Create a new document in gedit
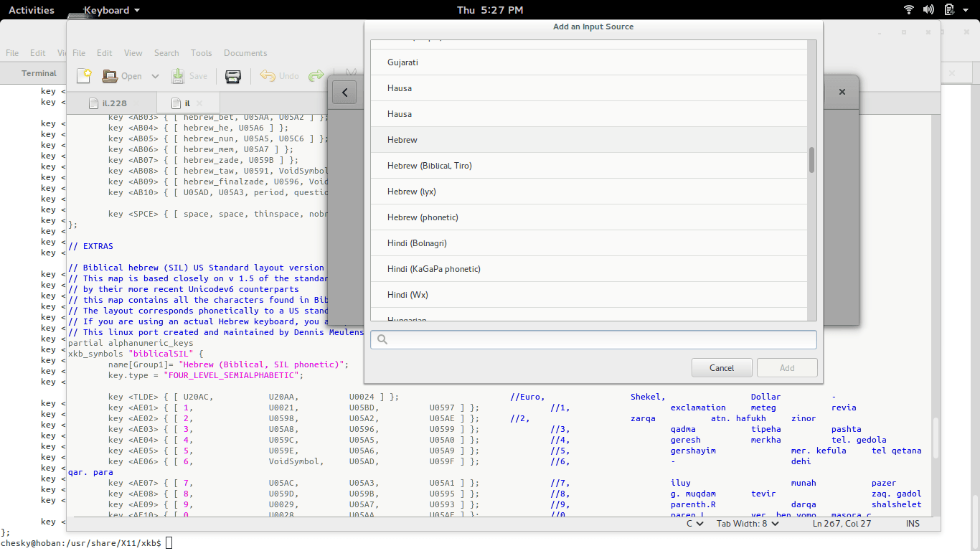This screenshot has width=980, height=551. pos(84,75)
